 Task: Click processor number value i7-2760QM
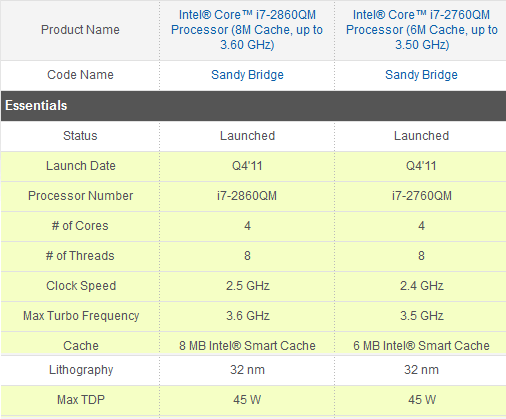click(x=422, y=196)
